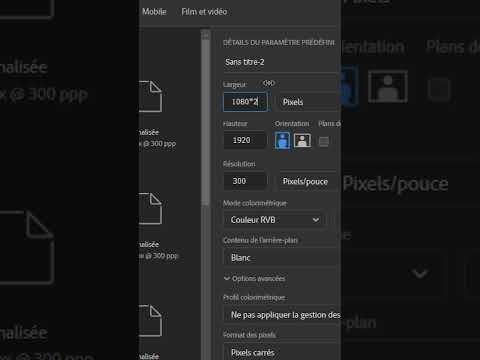Open the Blanc background content dropdown
Screen dimensions: 480x360
coord(282,258)
